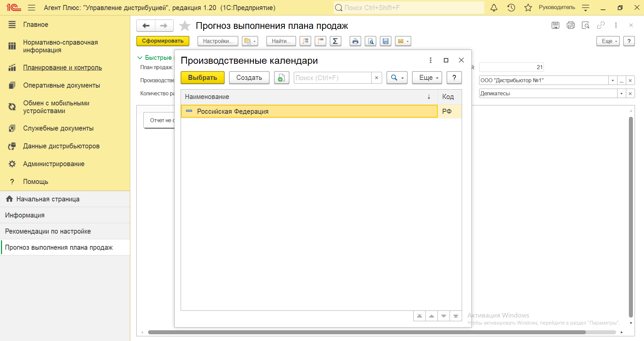
Task: Clear the Деликатесы field with x
Action: [630, 94]
